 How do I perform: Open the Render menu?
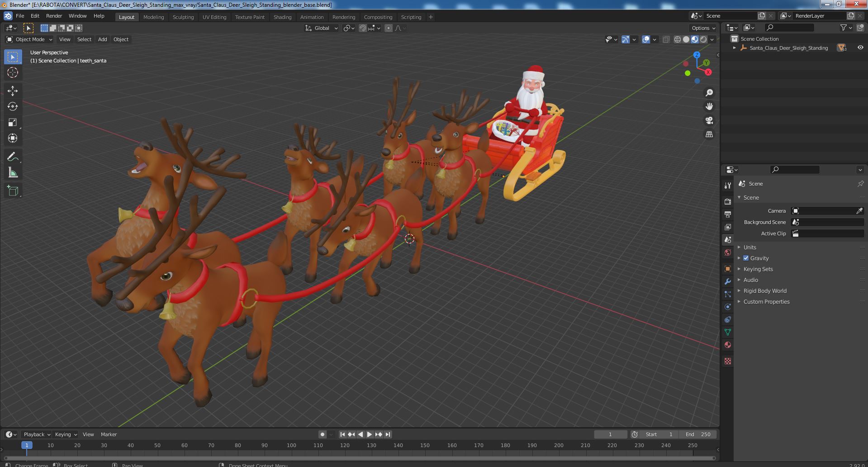point(54,16)
